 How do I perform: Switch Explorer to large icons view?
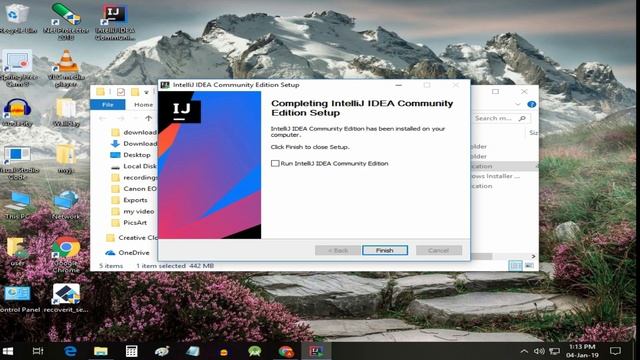point(529,266)
